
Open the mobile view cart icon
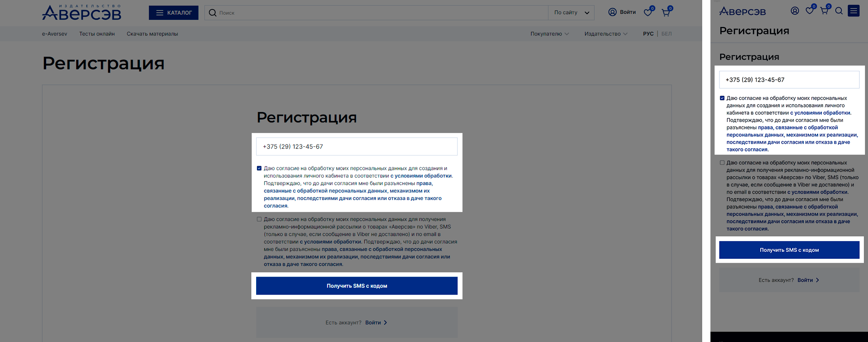(824, 11)
